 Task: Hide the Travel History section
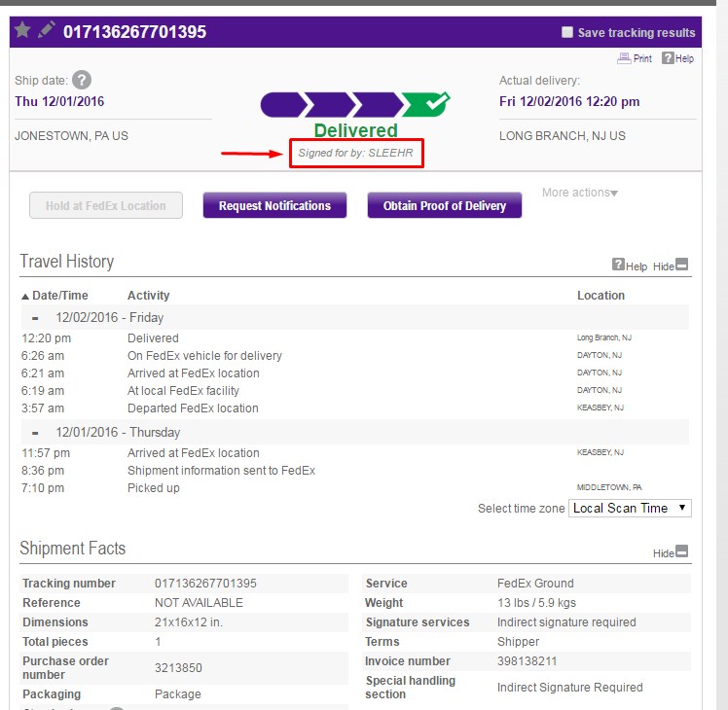(x=671, y=266)
